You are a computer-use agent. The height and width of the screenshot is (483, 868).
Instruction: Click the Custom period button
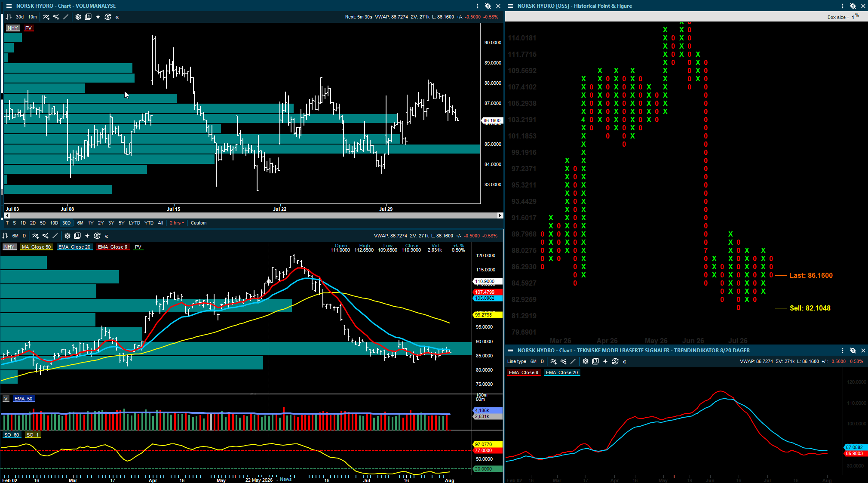[x=199, y=223]
